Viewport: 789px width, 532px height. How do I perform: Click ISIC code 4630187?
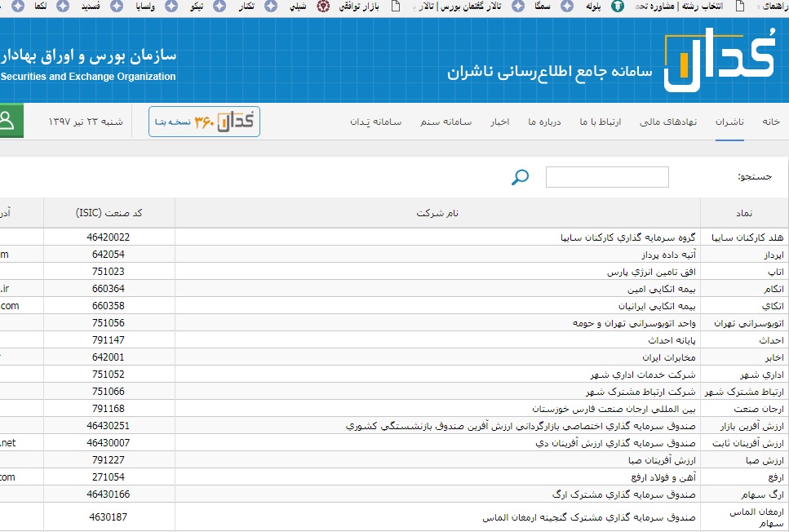(109, 516)
